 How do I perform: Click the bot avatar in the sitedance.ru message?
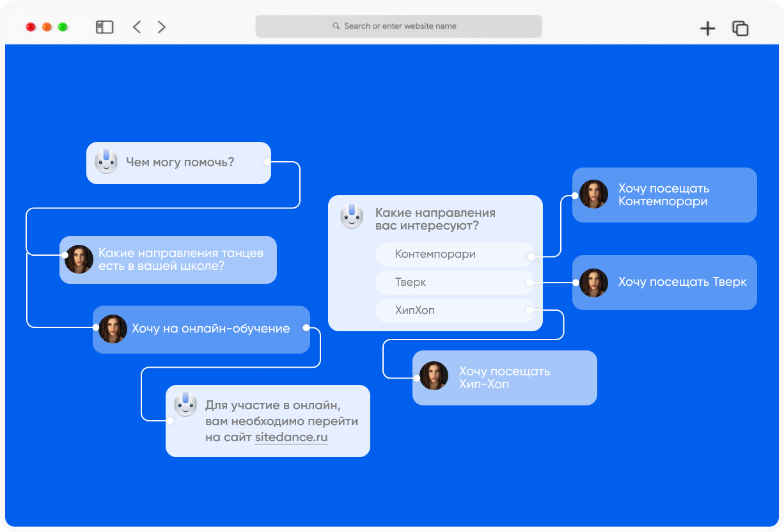(x=185, y=405)
